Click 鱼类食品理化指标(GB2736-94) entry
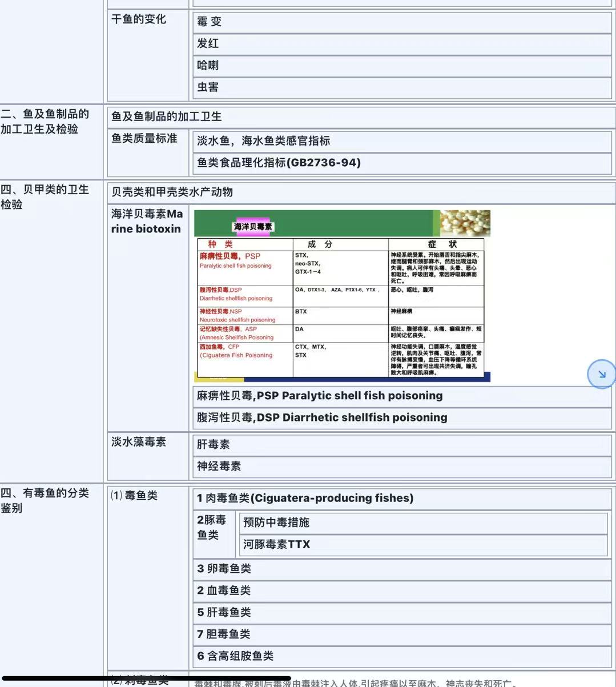Image resolution: width=616 pixels, height=687 pixels. click(279, 163)
